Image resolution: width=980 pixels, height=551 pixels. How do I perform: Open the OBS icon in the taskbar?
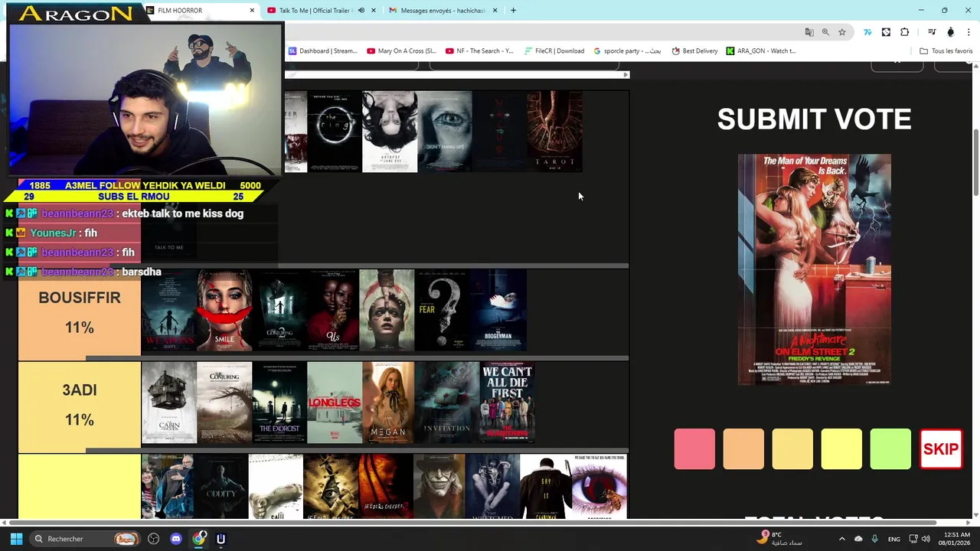pyautogui.click(x=154, y=539)
